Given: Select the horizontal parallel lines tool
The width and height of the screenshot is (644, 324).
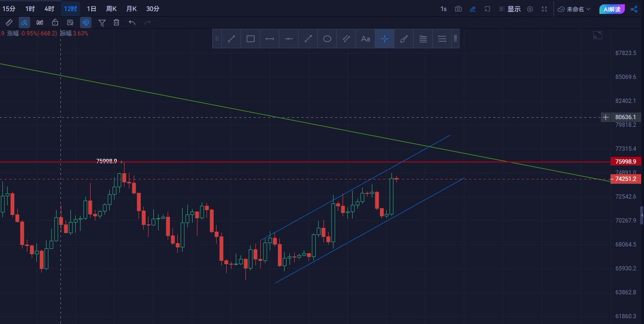Looking at the screenshot, I should point(443,39).
